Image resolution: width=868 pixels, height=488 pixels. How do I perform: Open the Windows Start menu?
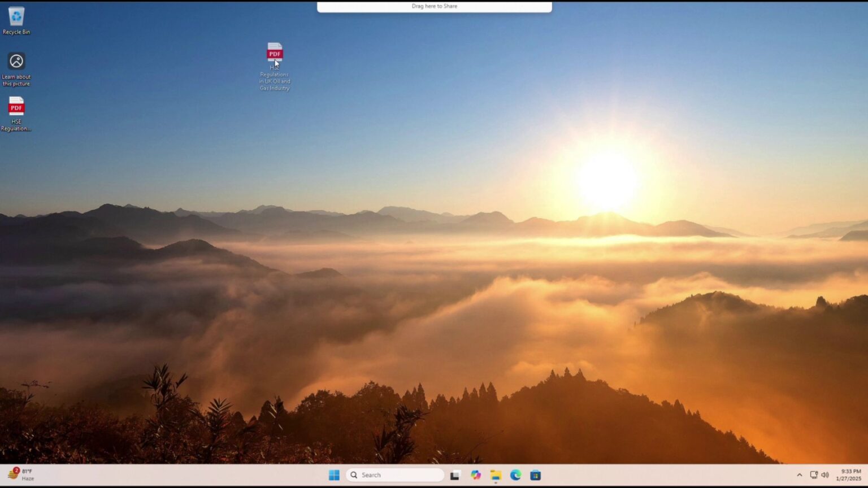[334, 475]
